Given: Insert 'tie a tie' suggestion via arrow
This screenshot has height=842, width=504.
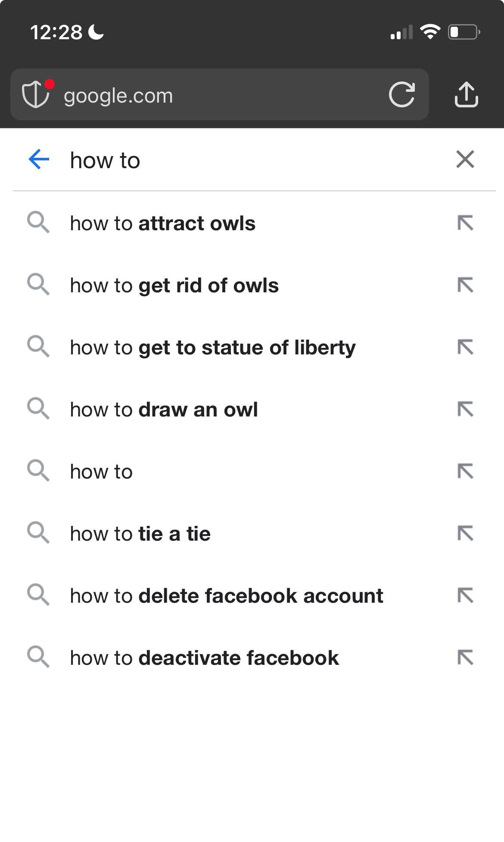Looking at the screenshot, I should [465, 534].
